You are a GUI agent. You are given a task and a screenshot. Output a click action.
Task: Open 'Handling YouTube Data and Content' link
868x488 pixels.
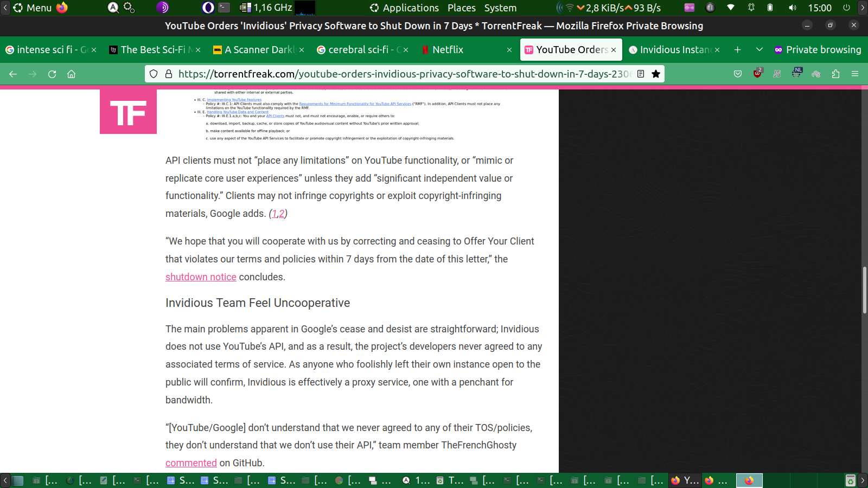point(238,112)
